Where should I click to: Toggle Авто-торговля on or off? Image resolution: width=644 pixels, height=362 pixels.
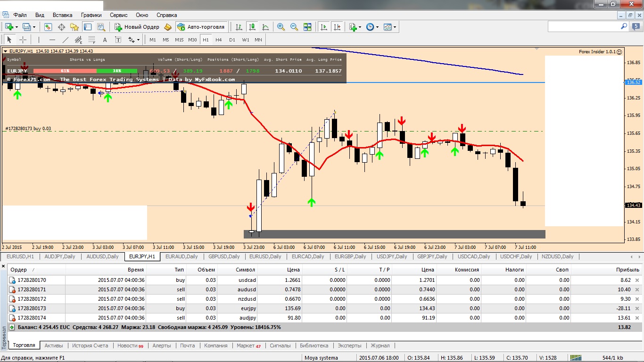pyautogui.click(x=202, y=27)
